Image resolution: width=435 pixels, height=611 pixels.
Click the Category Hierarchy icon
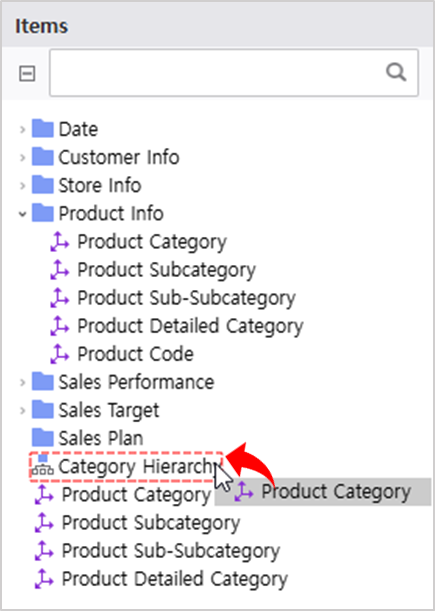click(42, 466)
